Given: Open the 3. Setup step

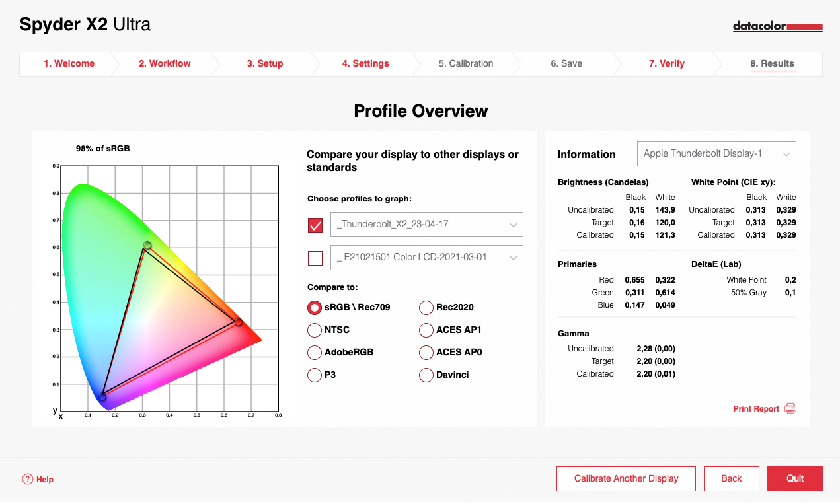Looking at the screenshot, I should (265, 63).
